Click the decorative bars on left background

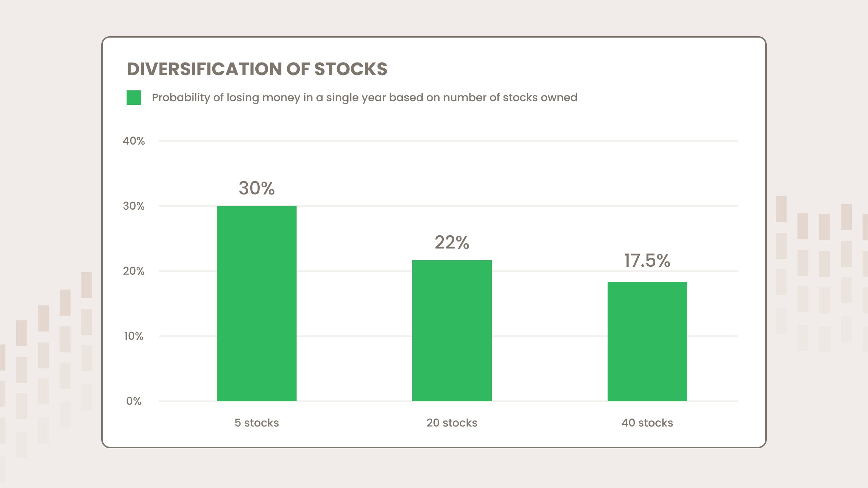click(46, 365)
